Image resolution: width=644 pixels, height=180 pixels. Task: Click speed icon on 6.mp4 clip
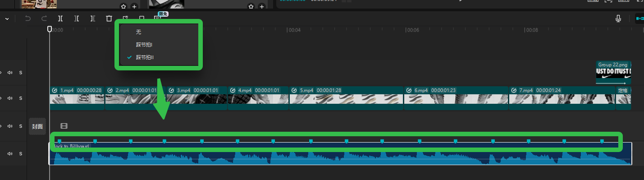tap(409, 90)
